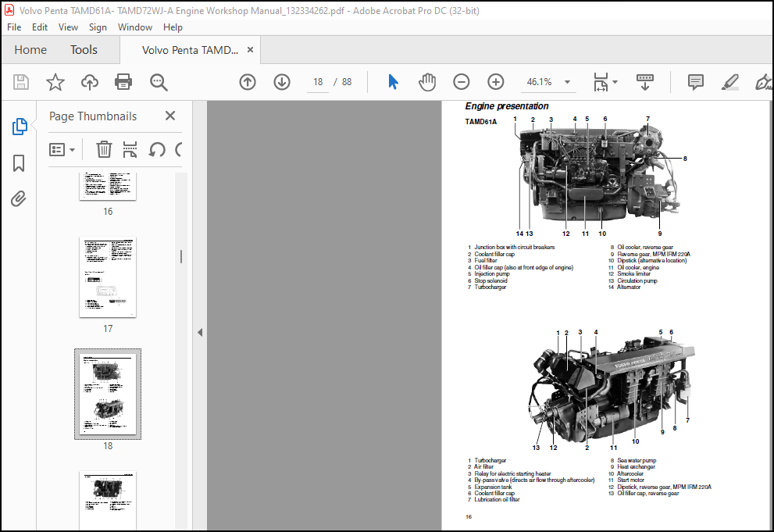
Task: Go to the previous page
Action: point(248,82)
